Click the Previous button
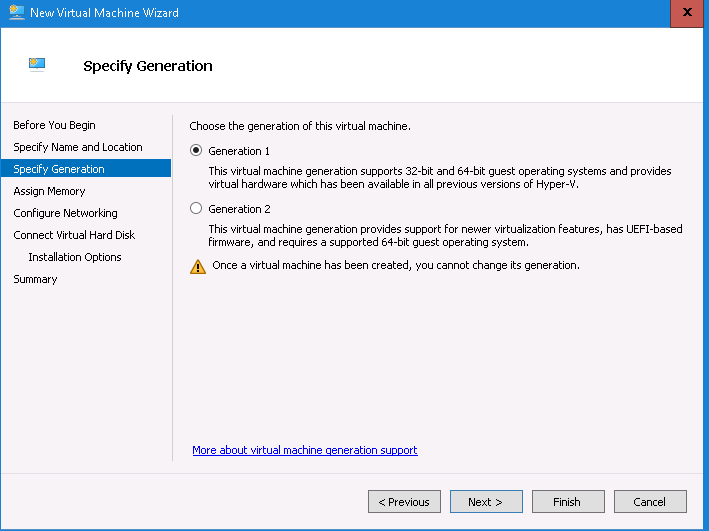 click(405, 502)
